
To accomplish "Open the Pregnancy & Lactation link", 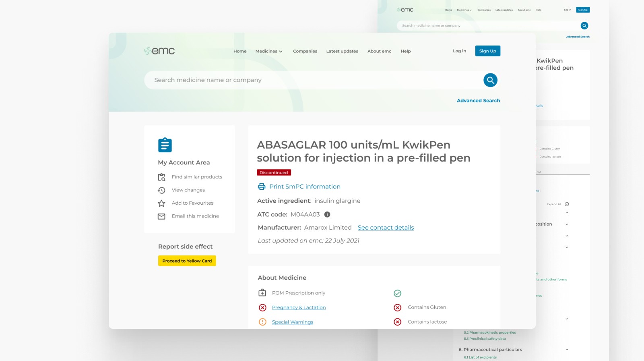I will point(299,307).
